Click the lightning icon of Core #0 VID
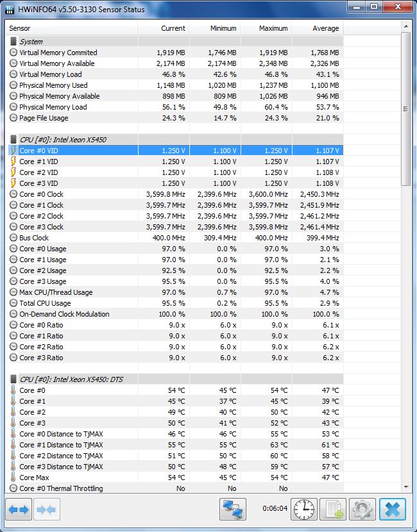417x532 pixels. [13, 150]
